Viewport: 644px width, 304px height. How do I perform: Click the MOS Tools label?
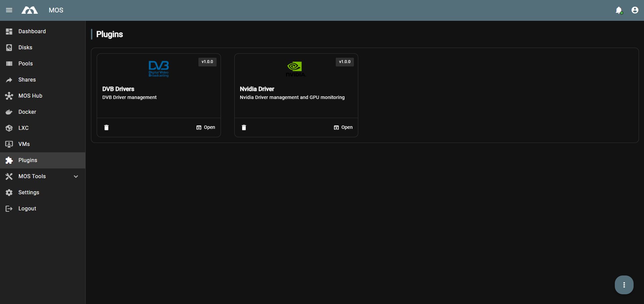(32, 176)
